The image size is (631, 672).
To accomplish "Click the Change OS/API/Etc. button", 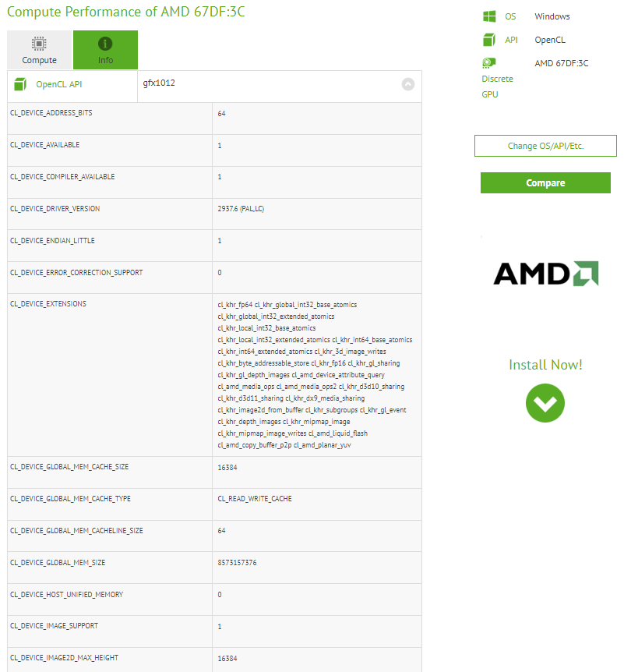I will (545, 146).
